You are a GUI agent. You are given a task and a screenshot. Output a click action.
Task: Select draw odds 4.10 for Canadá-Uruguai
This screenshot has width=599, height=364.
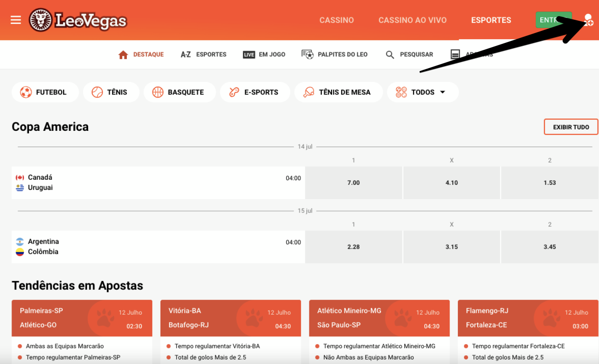[452, 183]
